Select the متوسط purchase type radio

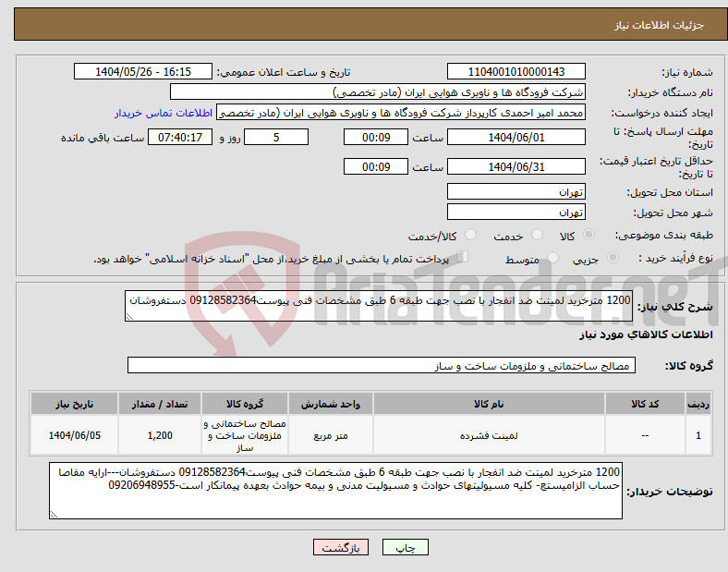552,258
